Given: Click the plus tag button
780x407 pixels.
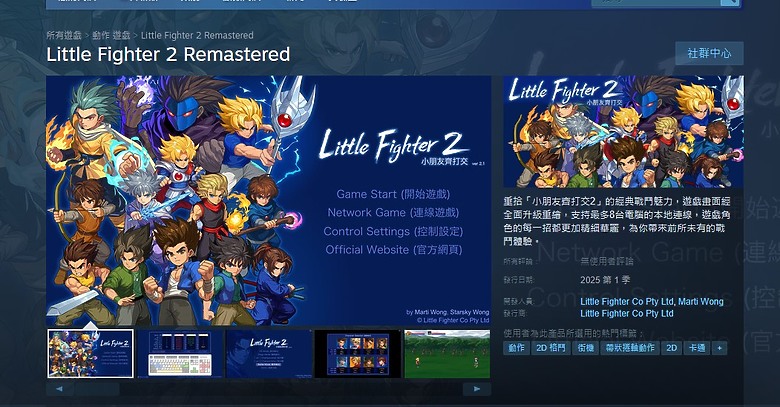Looking at the screenshot, I should click(719, 348).
